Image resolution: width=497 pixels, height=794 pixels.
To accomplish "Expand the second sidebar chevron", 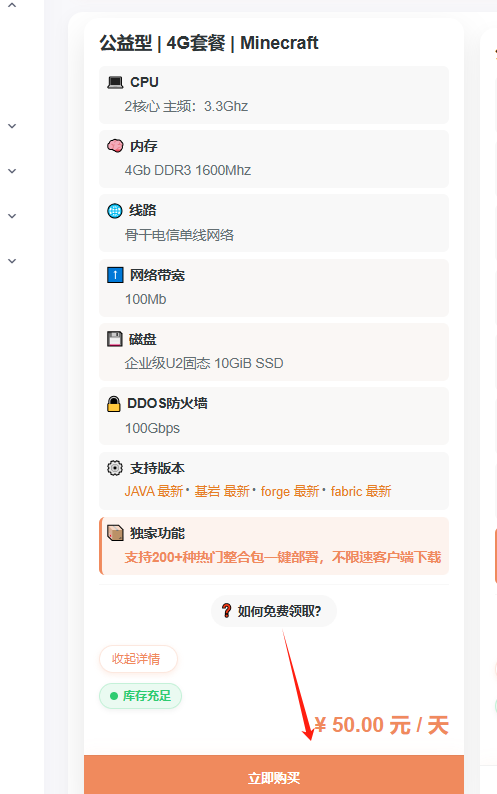I will [12, 126].
